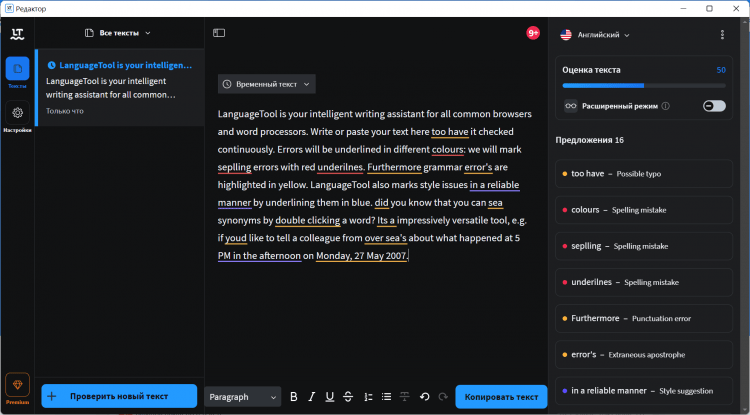This screenshot has height=415, width=750.
Task: Click the underlined word 'did' in the editor
Action: point(382,203)
